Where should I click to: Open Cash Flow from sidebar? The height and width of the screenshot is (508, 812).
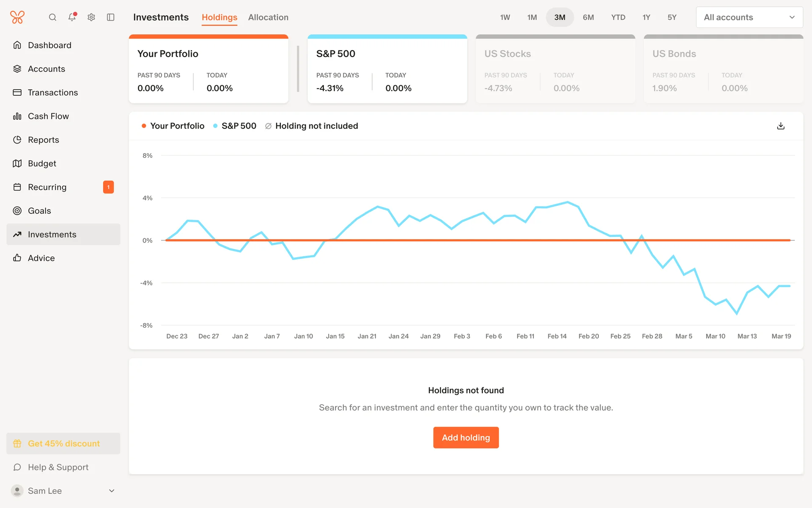coord(48,116)
